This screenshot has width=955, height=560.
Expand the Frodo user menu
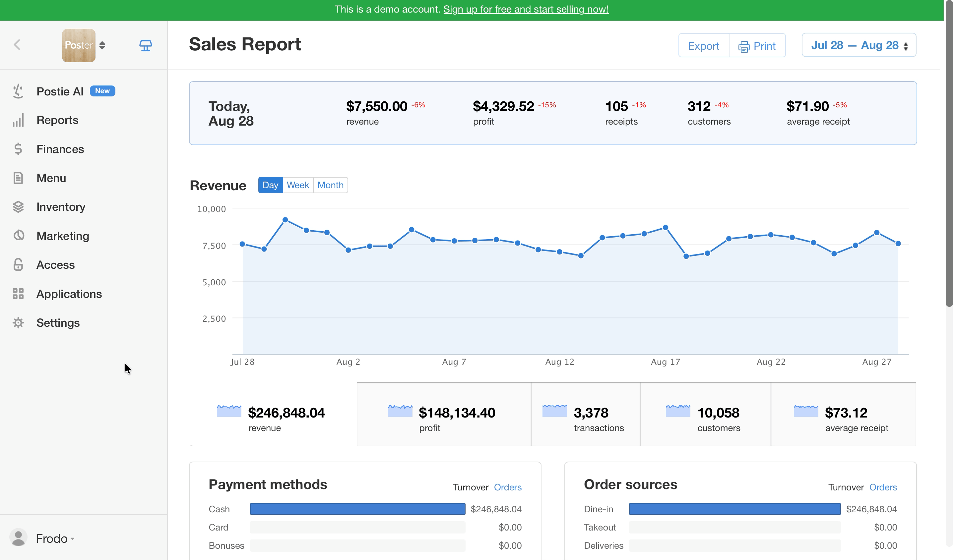(x=55, y=538)
